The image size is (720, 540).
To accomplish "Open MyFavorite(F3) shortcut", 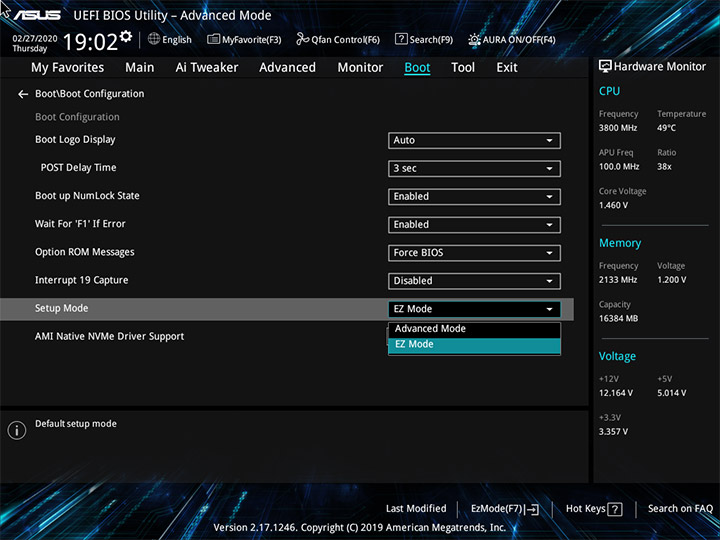I will pos(244,39).
